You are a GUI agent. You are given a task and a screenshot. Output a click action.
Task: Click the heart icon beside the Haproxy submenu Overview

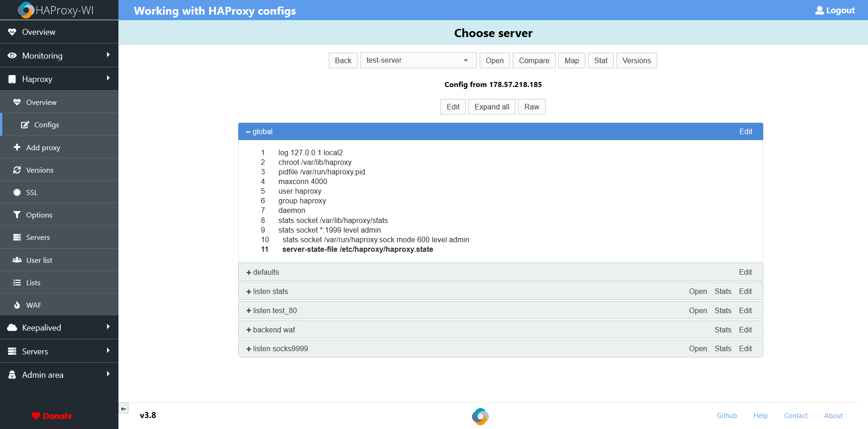[x=17, y=102]
